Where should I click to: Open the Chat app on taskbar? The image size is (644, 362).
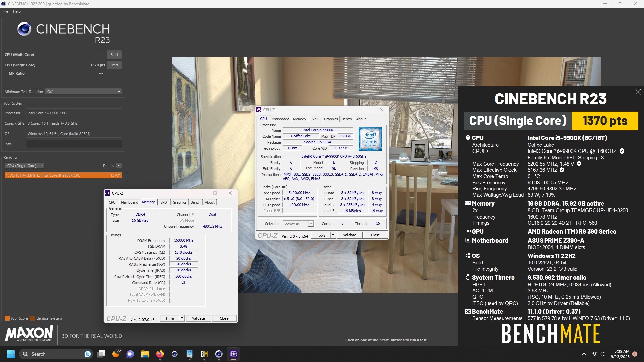(x=130, y=354)
